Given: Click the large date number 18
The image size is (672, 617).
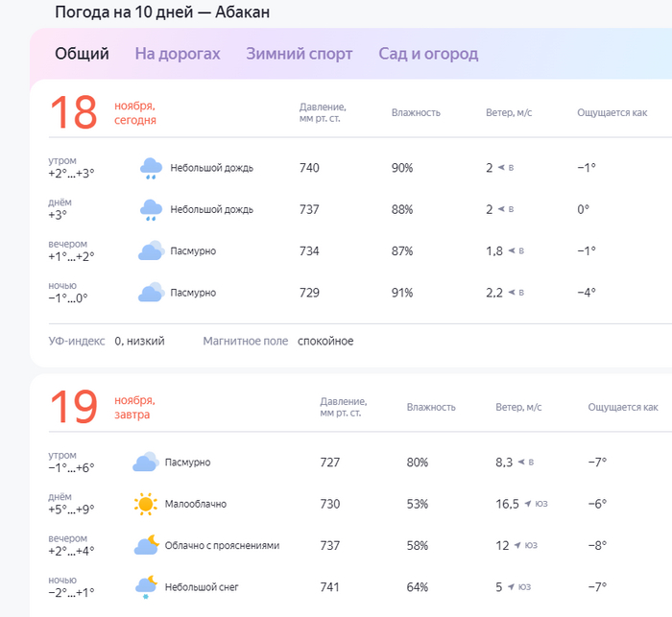Looking at the screenshot, I should (x=74, y=112).
